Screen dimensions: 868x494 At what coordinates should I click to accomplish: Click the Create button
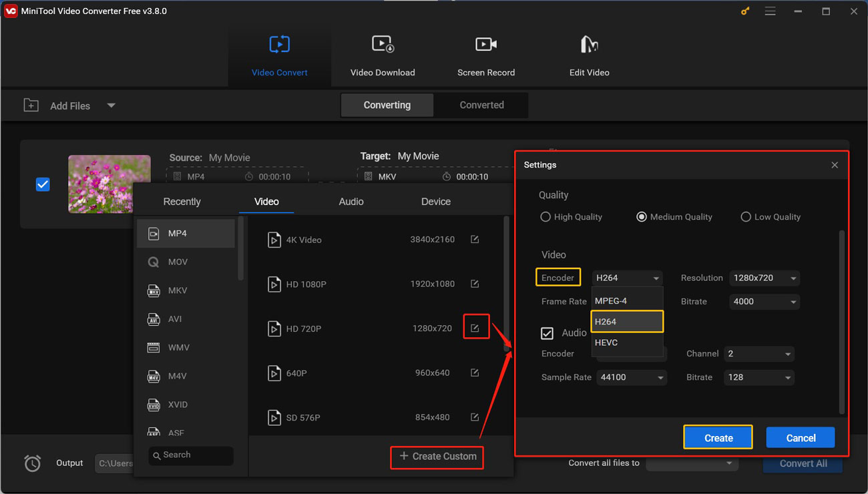[x=718, y=438]
